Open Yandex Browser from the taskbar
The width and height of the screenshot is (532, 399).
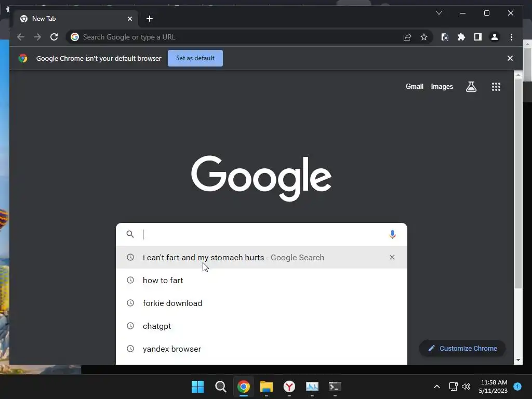tap(289, 387)
